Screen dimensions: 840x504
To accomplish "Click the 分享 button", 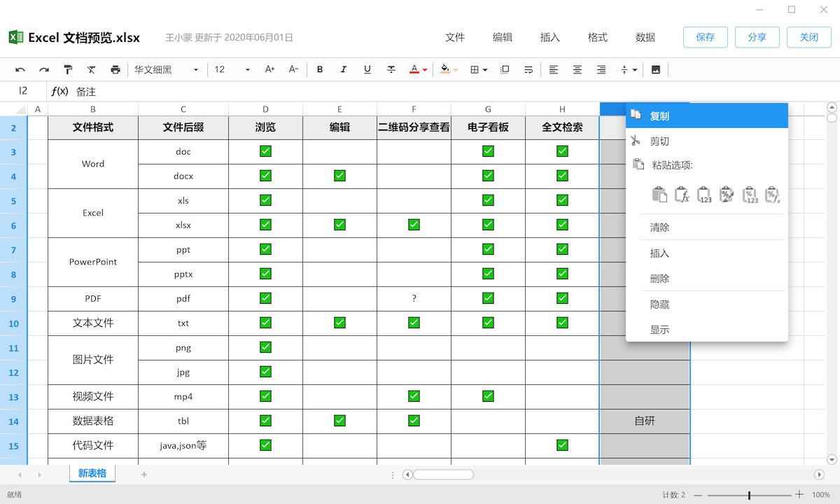I will tap(757, 37).
